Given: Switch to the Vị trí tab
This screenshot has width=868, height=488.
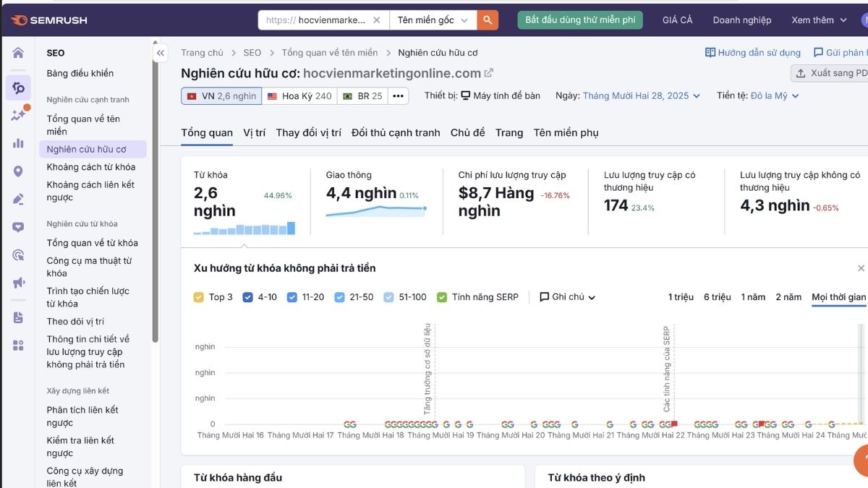Looking at the screenshot, I should (x=254, y=132).
